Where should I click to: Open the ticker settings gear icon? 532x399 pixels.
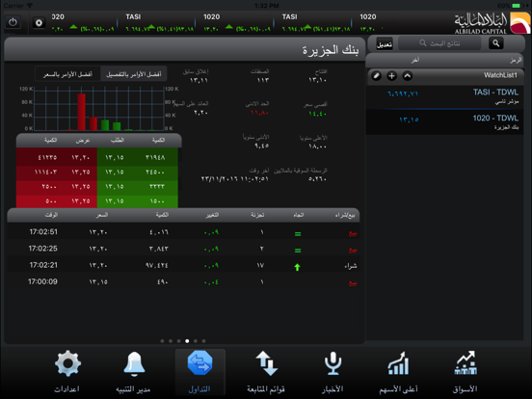(39, 23)
